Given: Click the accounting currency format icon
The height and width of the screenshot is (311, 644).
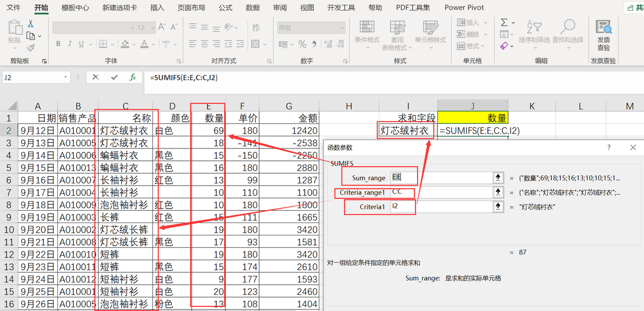Looking at the screenshot, I should tap(283, 44).
